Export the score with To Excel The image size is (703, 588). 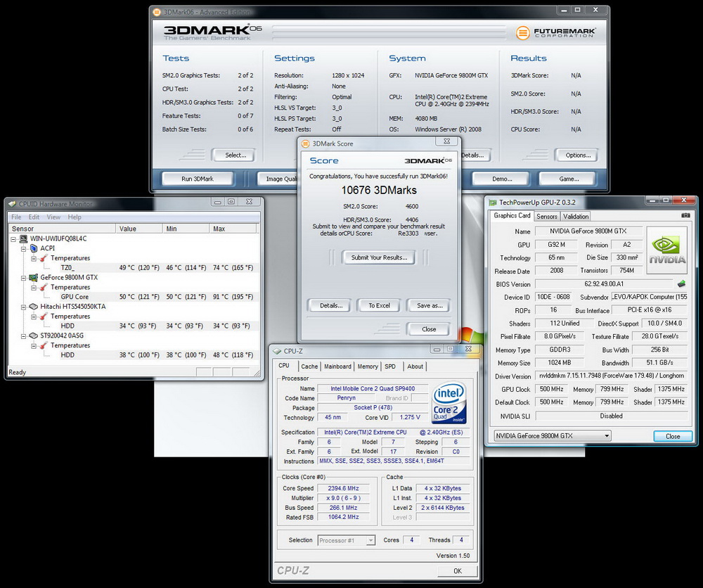[x=380, y=305]
